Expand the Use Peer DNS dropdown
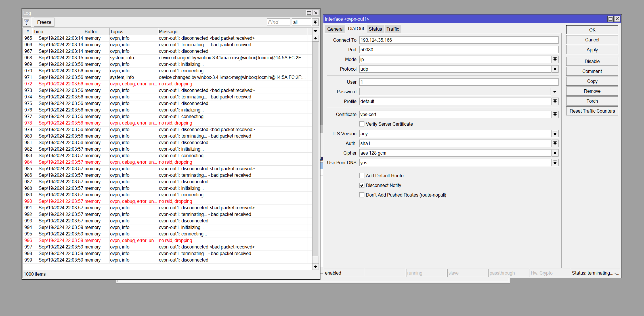Viewport: 644px width, 316px height. [555, 163]
